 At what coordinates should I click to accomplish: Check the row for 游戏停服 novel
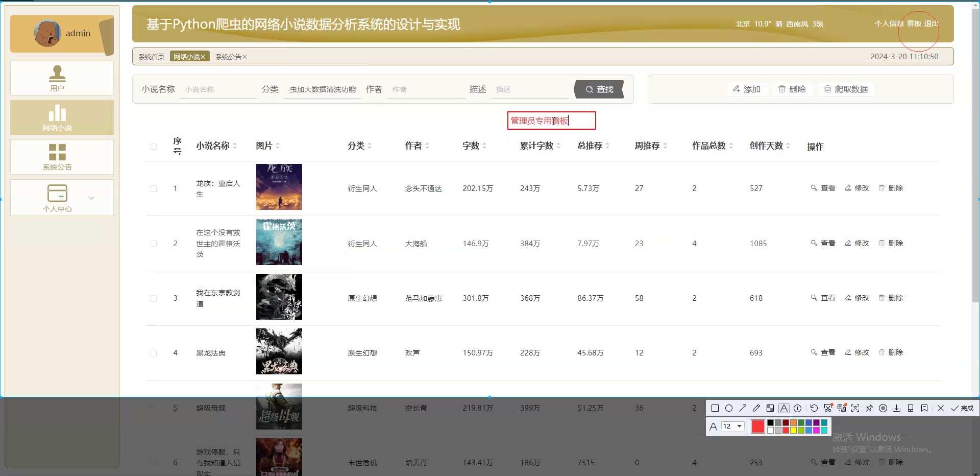(154, 463)
